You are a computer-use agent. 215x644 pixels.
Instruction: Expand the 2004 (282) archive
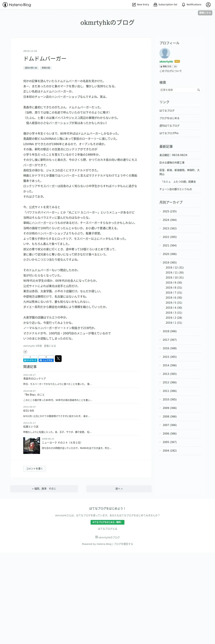click(x=160, y=450)
